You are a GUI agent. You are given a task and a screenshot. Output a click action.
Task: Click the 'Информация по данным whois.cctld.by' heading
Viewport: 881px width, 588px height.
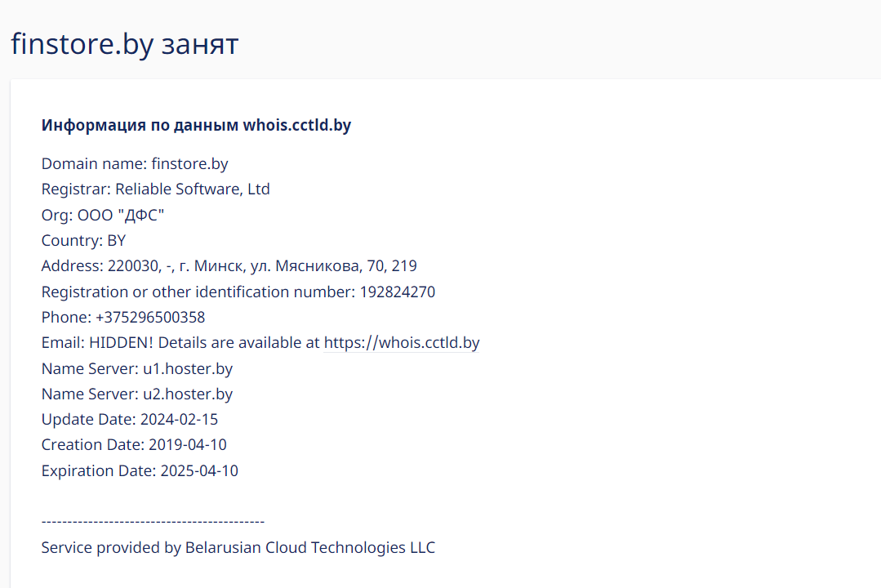(x=196, y=126)
